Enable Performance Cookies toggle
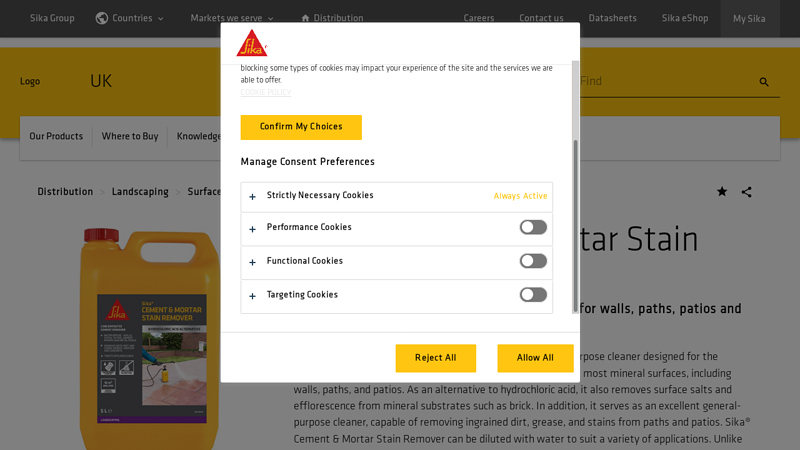Image resolution: width=800 pixels, height=450 pixels. pos(533,227)
